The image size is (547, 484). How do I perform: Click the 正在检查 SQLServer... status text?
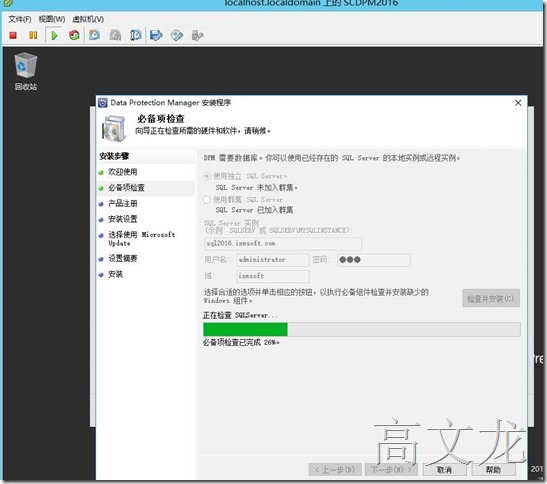point(240,315)
